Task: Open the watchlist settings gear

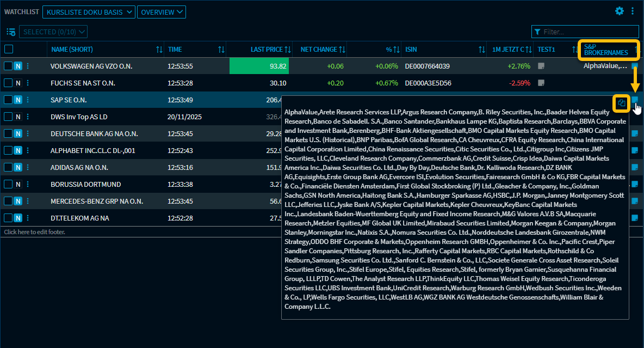Action: pyautogui.click(x=620, y=11)
